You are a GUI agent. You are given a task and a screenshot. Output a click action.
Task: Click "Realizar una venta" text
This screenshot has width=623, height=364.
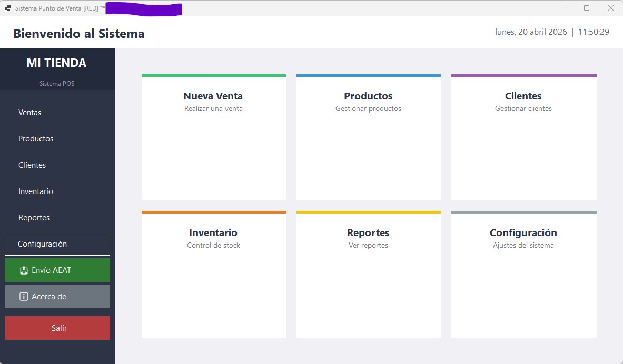click(213, 108)
